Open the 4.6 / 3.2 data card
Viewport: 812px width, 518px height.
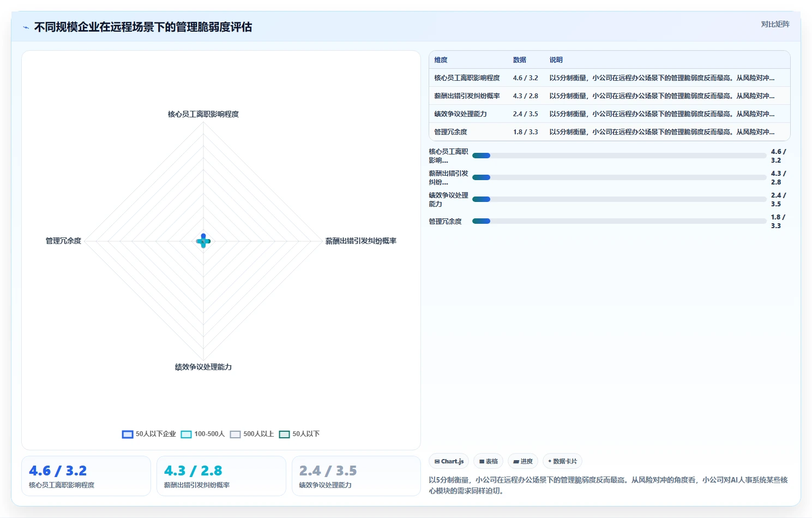(x=86, y=476)
